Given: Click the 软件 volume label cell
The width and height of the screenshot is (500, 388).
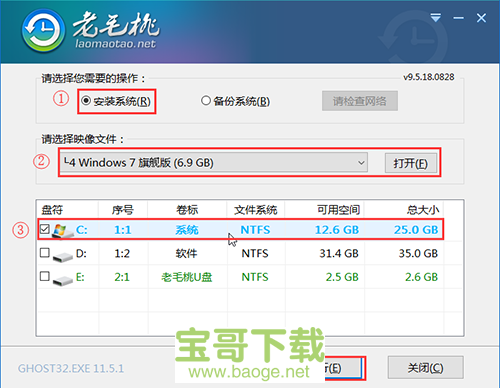Looking at the screenshot, I should coord(186,253).
